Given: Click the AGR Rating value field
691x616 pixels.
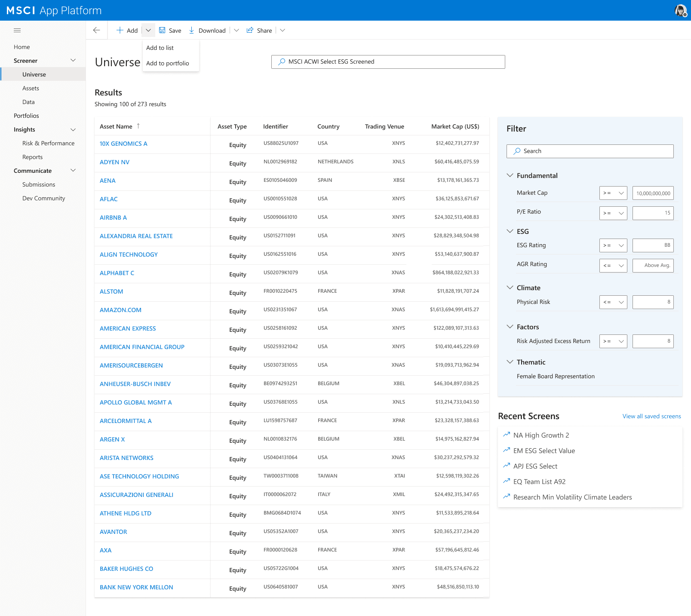Looking at the screenshot, I should [653, 265].
